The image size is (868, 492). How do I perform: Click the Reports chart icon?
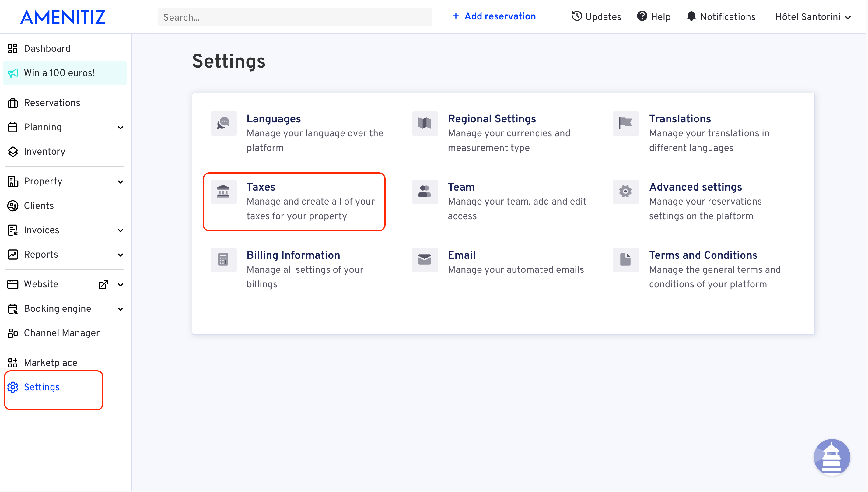[12, 255]
